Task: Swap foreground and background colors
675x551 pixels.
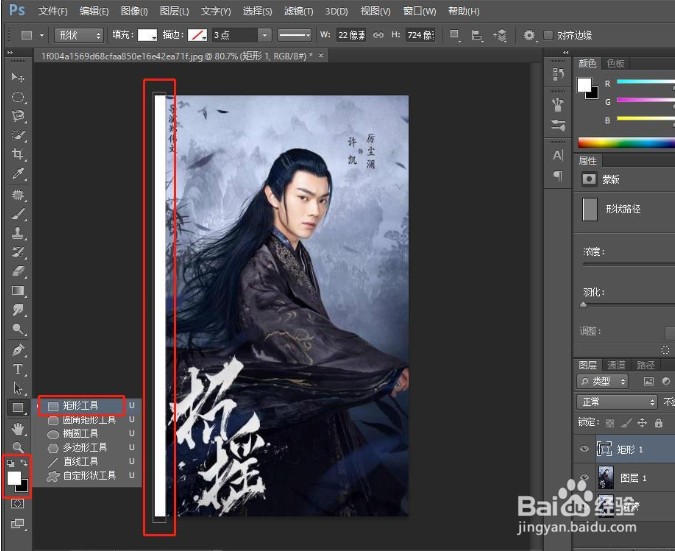Action: pyautogui.click(x=24, y=463)
